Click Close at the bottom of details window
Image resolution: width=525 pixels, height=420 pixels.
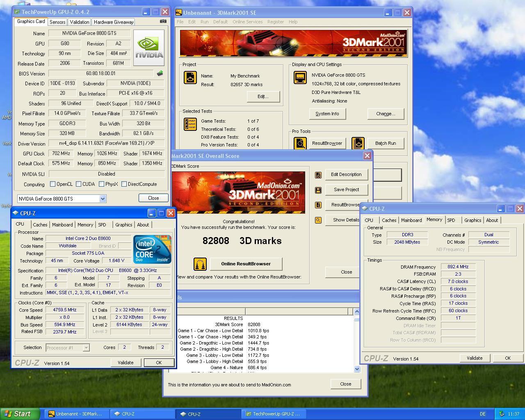(346, 384)
